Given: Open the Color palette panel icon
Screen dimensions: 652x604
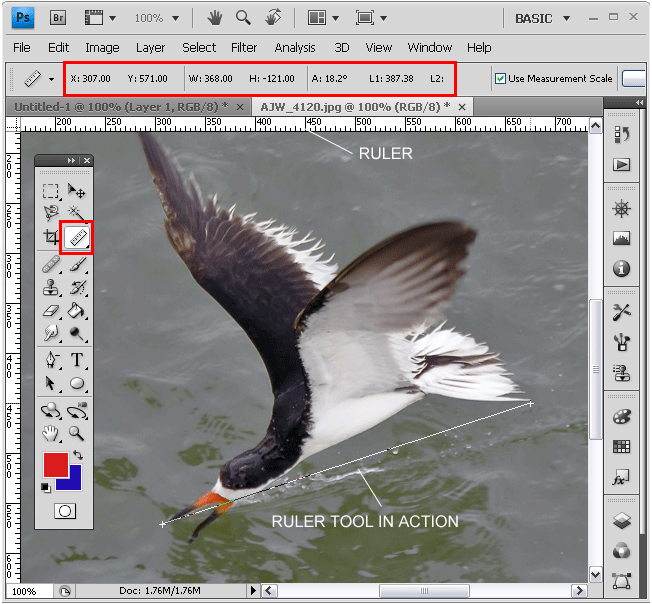Looking at the screenshot, I should click(621, 417).
